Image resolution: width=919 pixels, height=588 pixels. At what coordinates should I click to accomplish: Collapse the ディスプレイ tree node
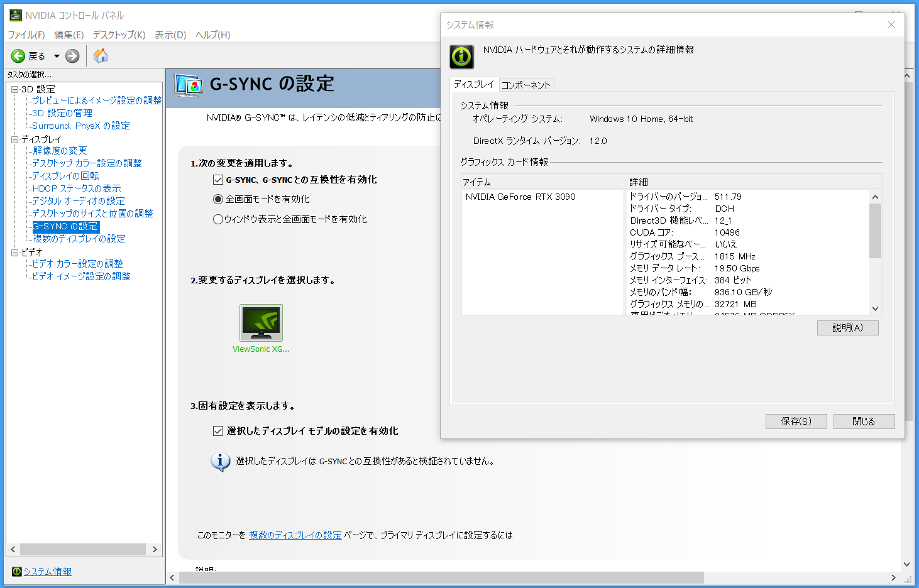click(15, 139)
